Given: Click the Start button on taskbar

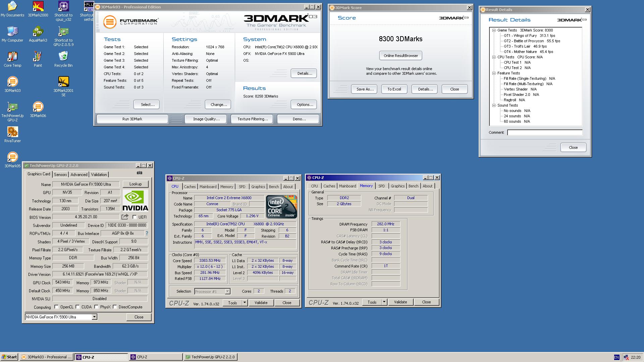Looking at the screenshot, I should tap(9, 357).
